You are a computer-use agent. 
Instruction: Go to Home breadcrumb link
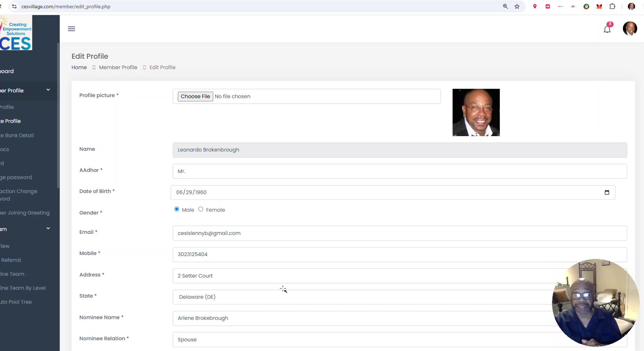point(79,67)
